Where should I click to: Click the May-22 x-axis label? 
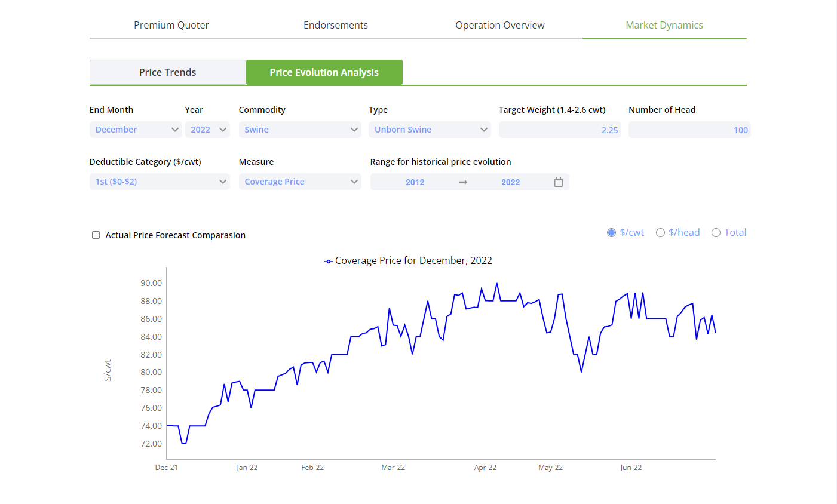[x=550, y=468]
